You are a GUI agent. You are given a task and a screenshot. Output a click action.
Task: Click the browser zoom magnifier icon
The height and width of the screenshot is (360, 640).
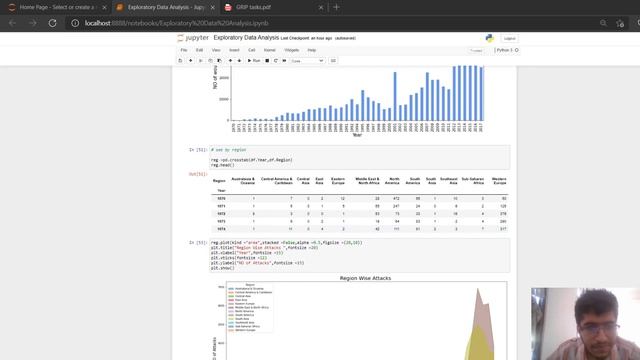click(x=603, y=23)
